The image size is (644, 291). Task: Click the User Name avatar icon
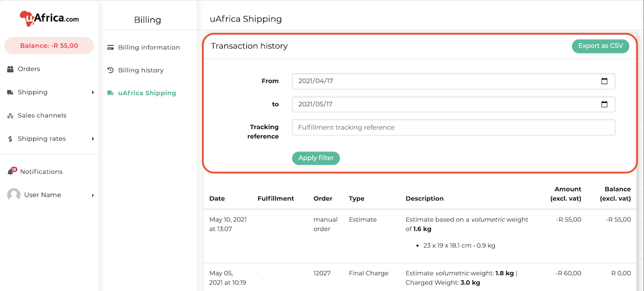click(14, 195)
